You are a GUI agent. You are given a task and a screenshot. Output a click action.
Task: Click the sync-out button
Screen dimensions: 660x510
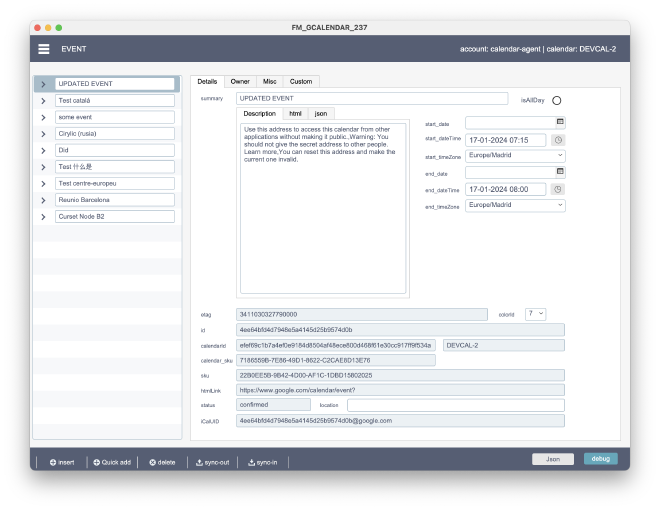(213, 462)
